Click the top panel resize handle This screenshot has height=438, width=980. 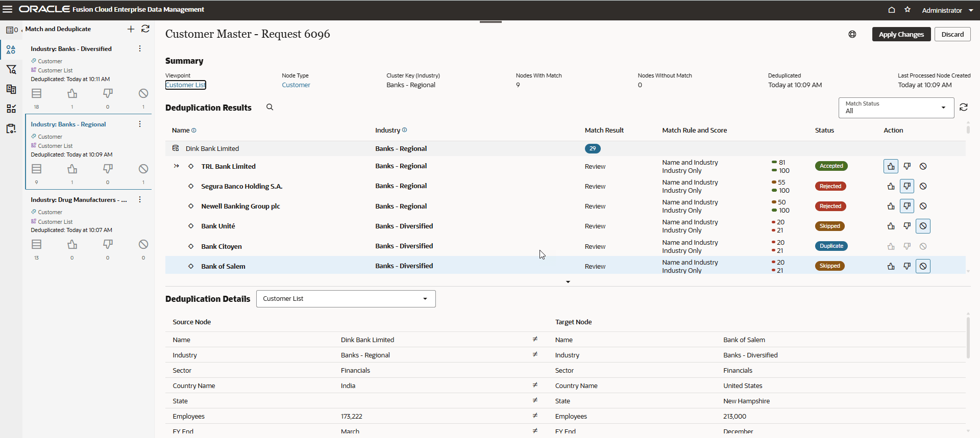pos(491,22)
